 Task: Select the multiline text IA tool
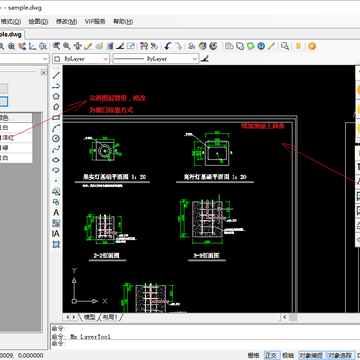[x=56, y=234]
